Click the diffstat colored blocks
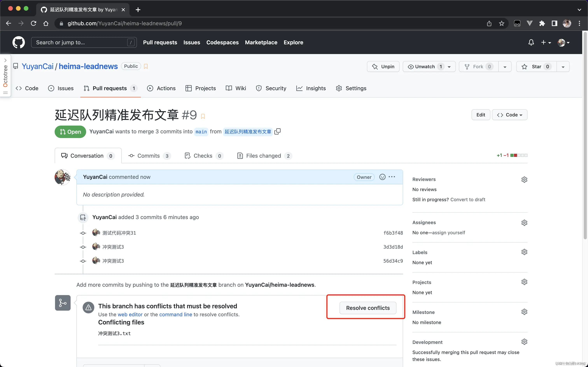The image size is (588, 367). click(519, 155)
